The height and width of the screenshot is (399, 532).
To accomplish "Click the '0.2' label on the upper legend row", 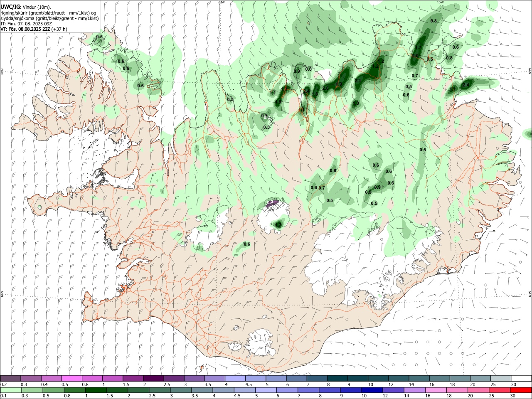I will tap(4, 384).
